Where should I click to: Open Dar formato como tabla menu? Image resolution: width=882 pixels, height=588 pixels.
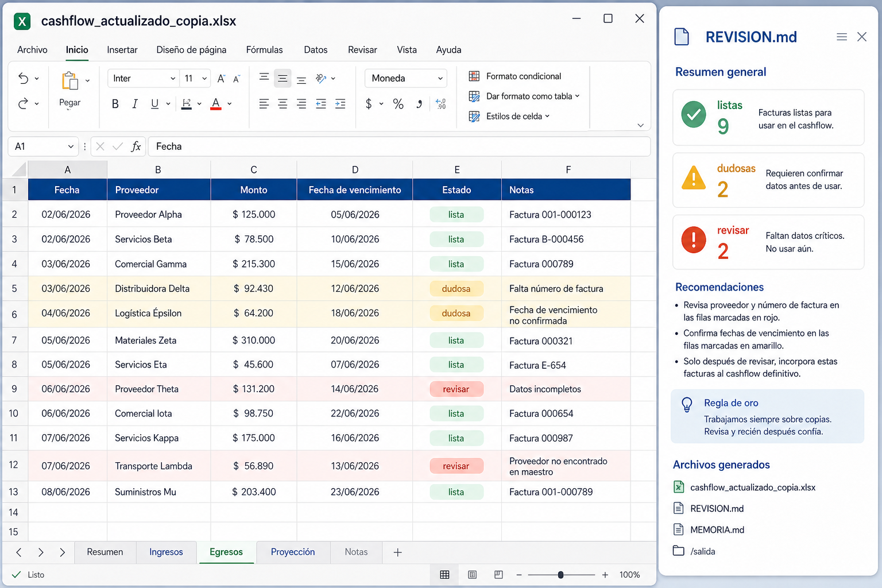[x=524, y=96]
